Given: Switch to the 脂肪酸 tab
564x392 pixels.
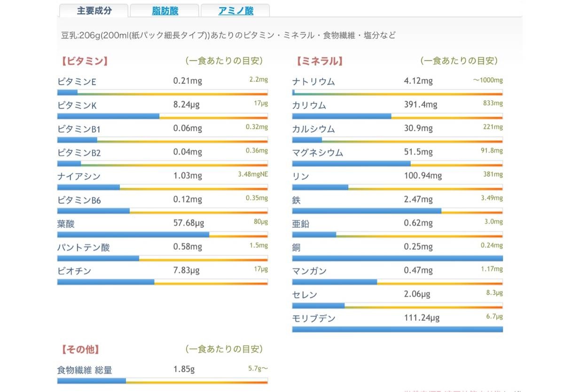Looking at the screenshot, I should 165,11.
